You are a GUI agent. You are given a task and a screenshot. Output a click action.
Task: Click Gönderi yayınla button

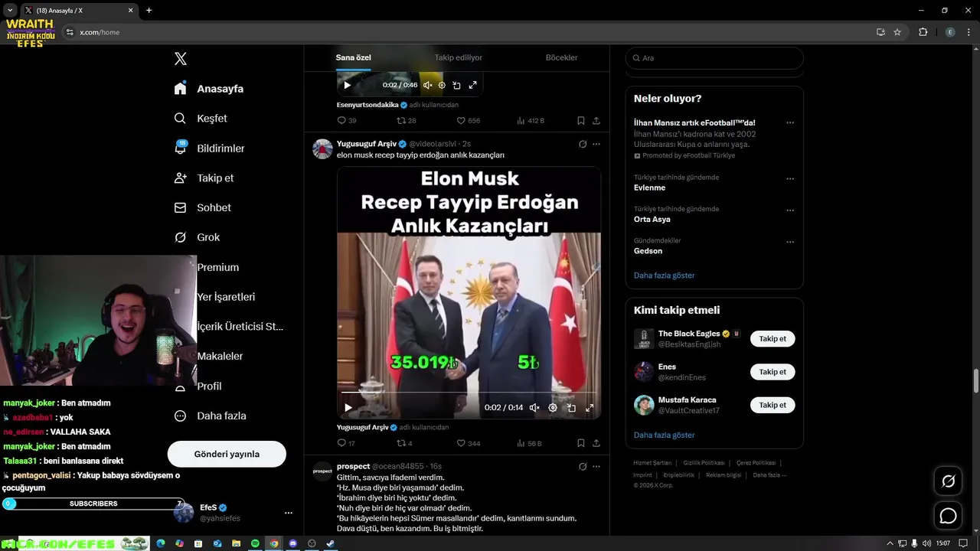(x=227, y=454)
